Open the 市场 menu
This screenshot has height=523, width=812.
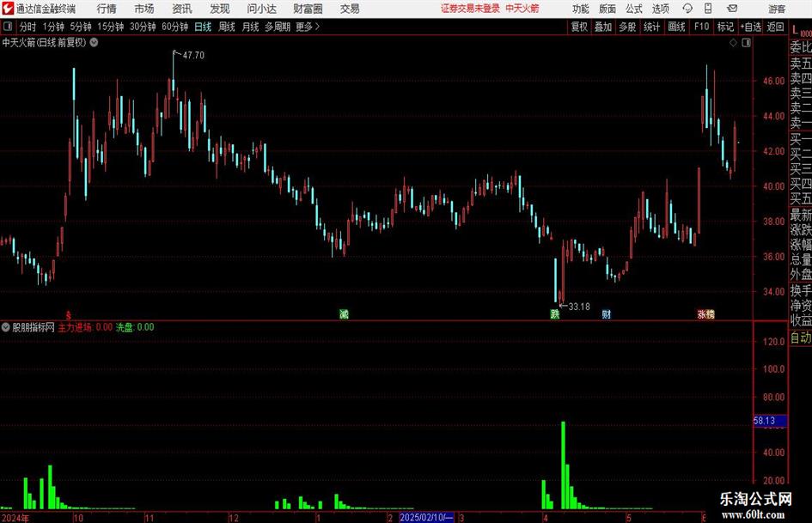(144, 9)
